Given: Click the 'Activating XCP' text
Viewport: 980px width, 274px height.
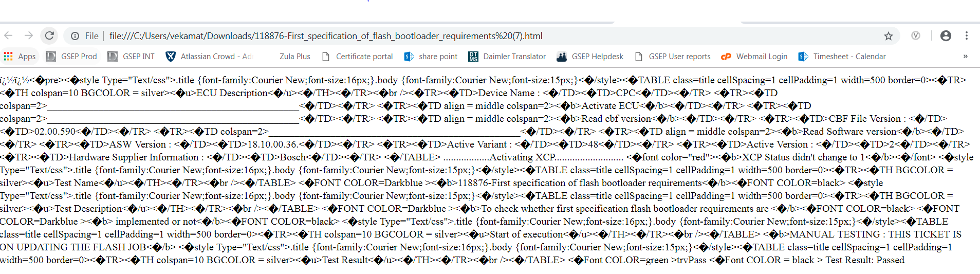Looking at the screenshot, I should pos(523,157).
